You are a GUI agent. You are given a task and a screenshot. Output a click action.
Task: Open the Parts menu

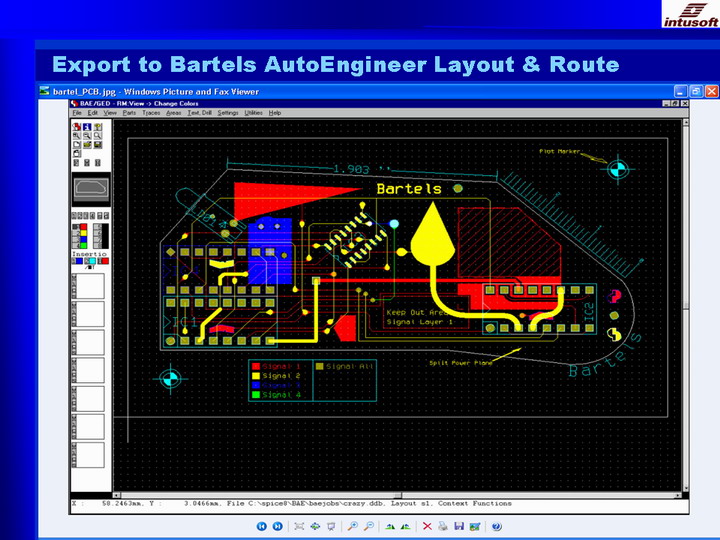(129, 112)
